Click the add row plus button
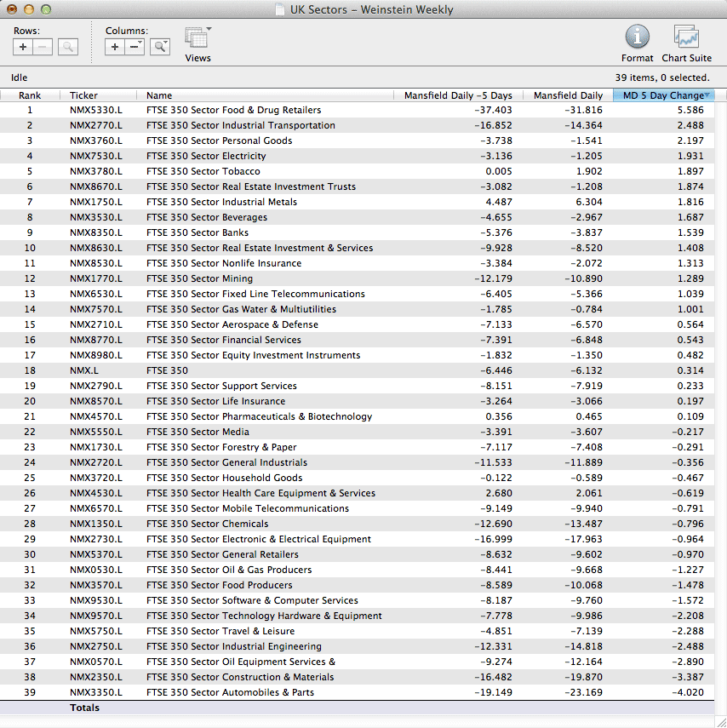Image resolution: width=727 pixels, height=728 pixels. 23,48
